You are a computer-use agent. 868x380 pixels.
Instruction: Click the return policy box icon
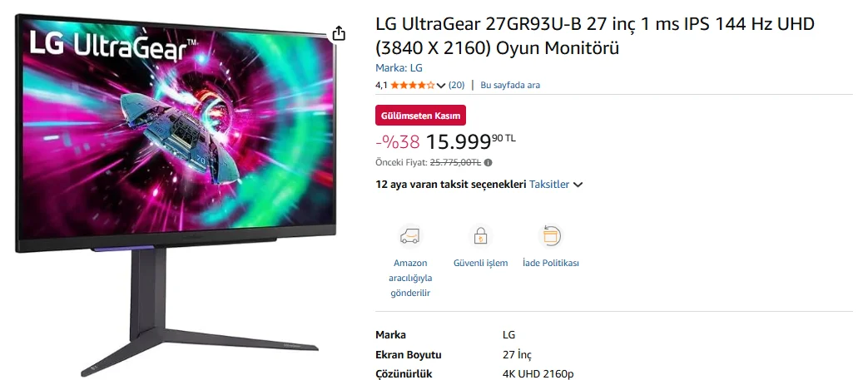550,236
